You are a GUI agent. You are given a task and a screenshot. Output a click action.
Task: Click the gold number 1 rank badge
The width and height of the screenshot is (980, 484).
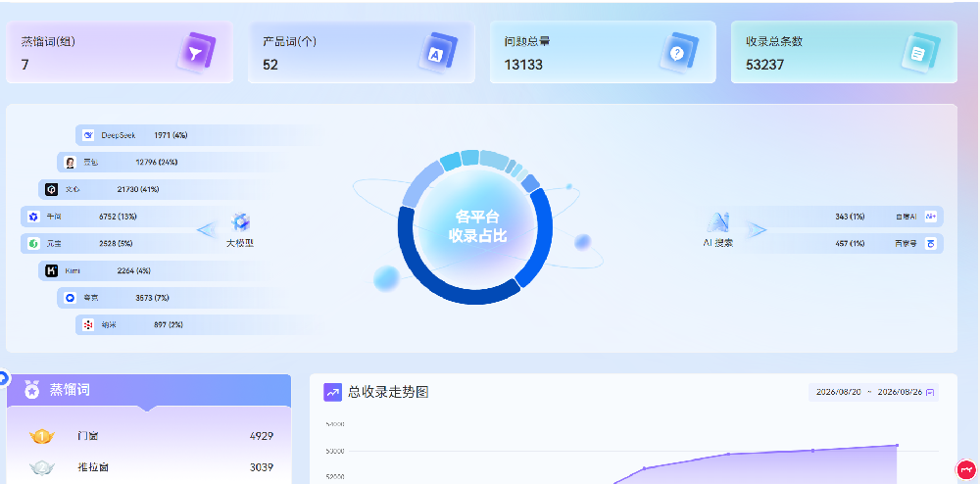42,436
